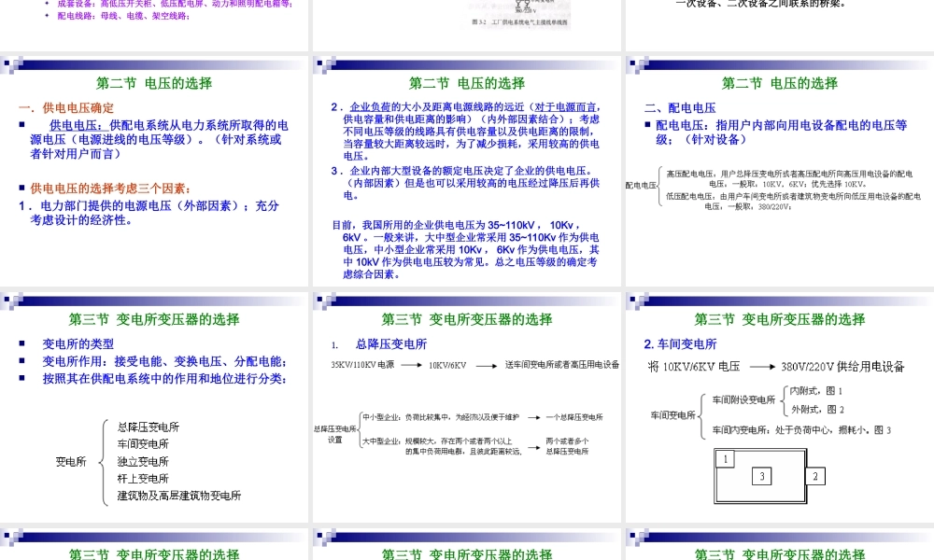Click box labeled "3" in the workshop substation diagram
Viewport: 934px width, 560px height.
(762, 475)
